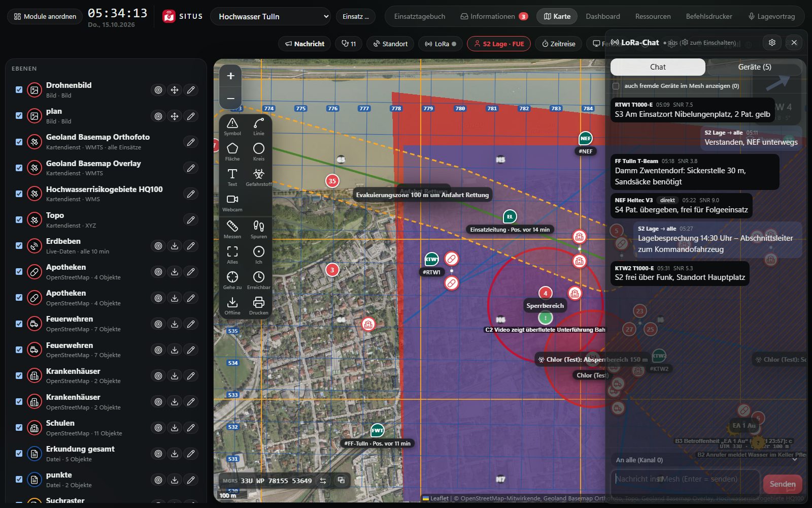
Task: Click the Alles fit-all view tool
Action: [x=232, y=255]
